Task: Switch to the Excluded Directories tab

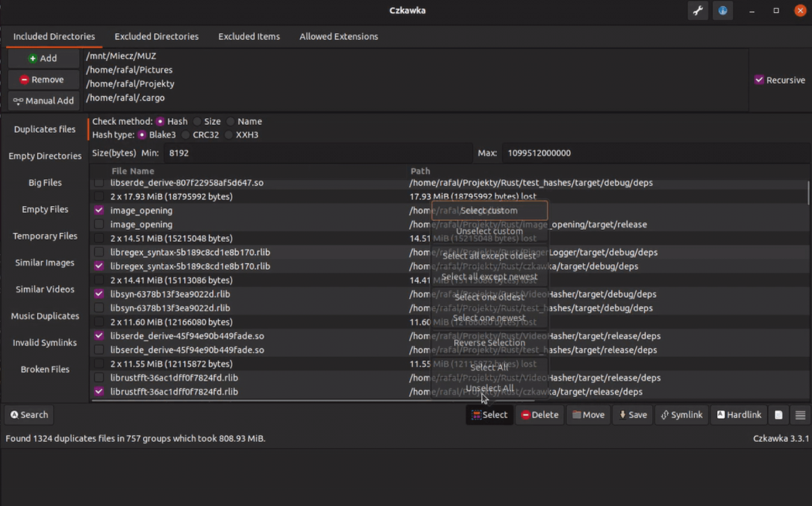Action: coord(156,36)
